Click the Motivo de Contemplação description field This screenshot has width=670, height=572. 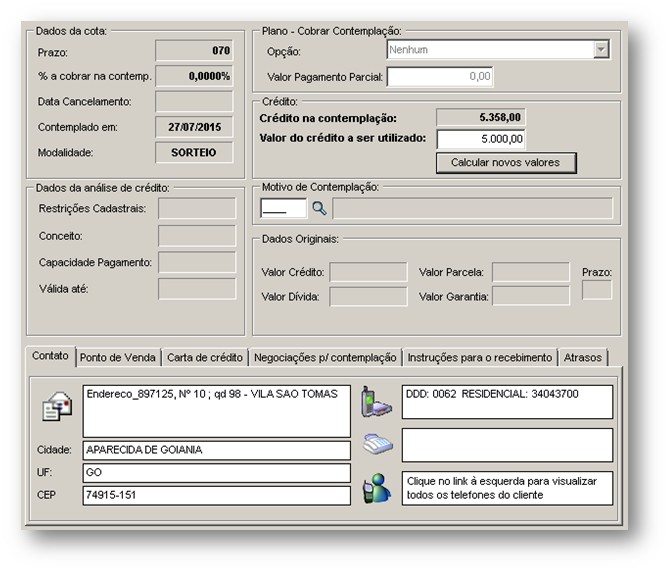click(473, 208)
